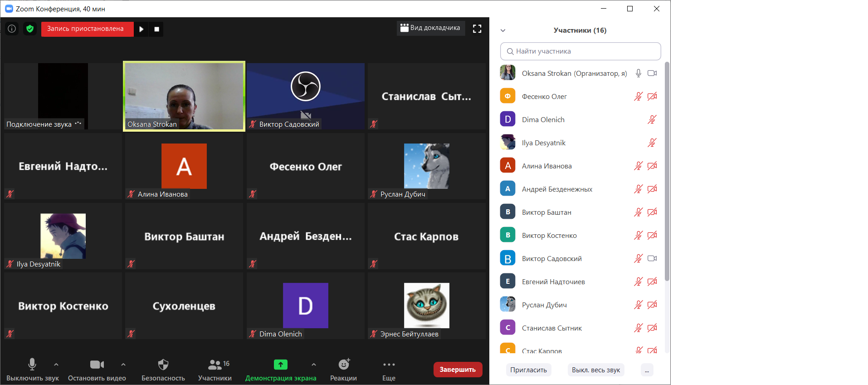Start screen sharing with Демонстрация экрана
868x385 pixels.
click(281, 370)
